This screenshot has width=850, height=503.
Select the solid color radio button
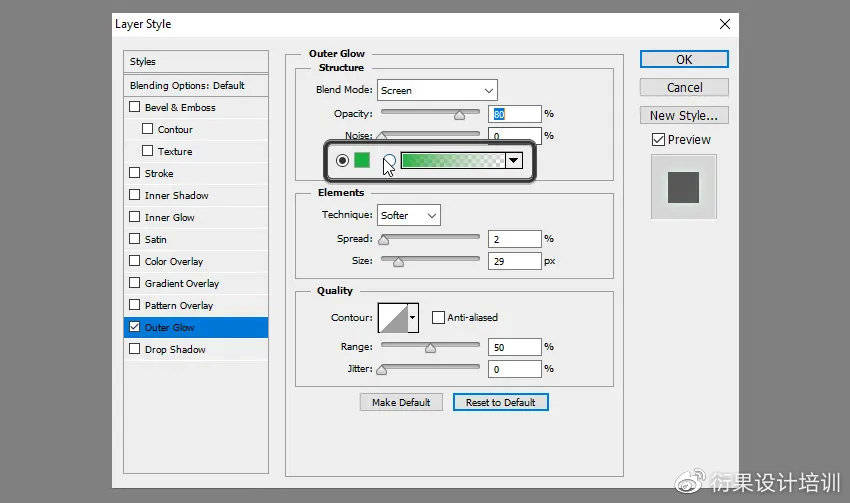point(343,160)
